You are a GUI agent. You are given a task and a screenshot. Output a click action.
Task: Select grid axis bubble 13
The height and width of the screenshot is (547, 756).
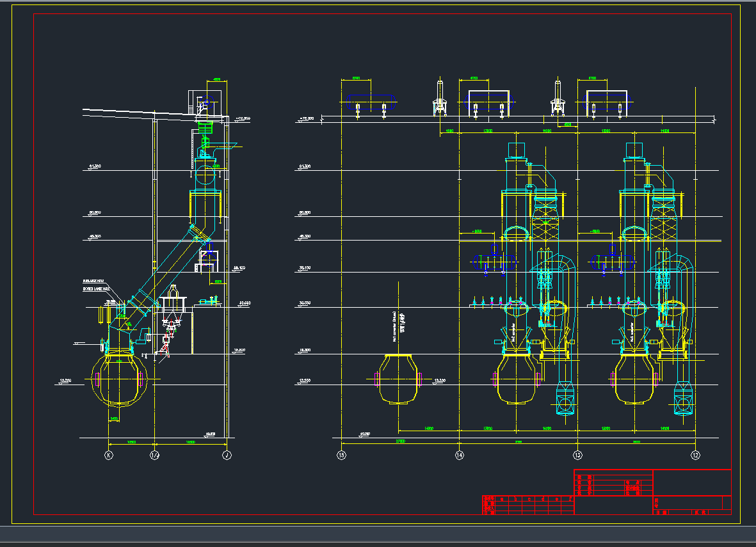[x=577, y=455]
